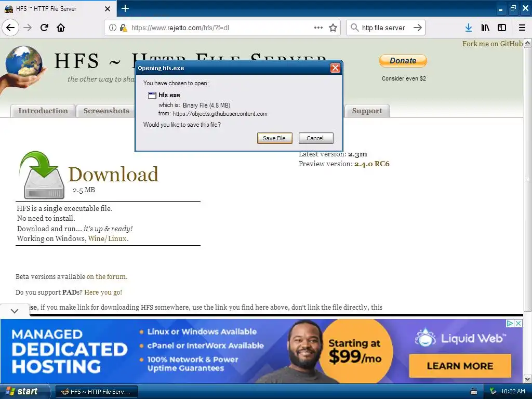Click the Forward arrow button

point(28,28)
